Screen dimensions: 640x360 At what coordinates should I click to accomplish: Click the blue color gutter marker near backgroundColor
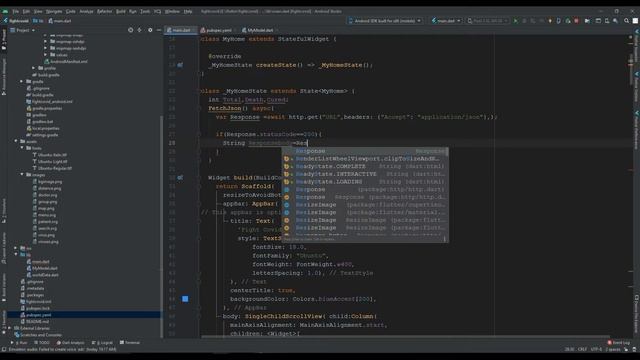click(185, 299)
